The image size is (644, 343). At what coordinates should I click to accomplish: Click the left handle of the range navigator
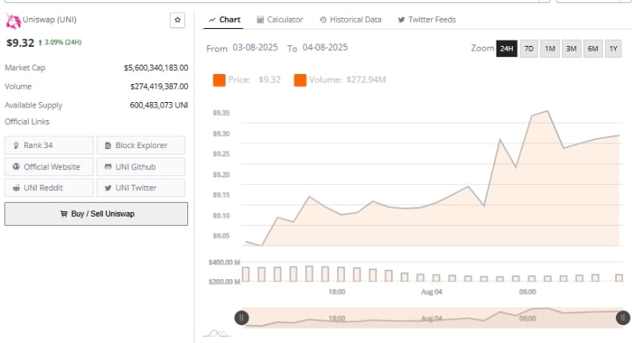[x=241, y=317]
